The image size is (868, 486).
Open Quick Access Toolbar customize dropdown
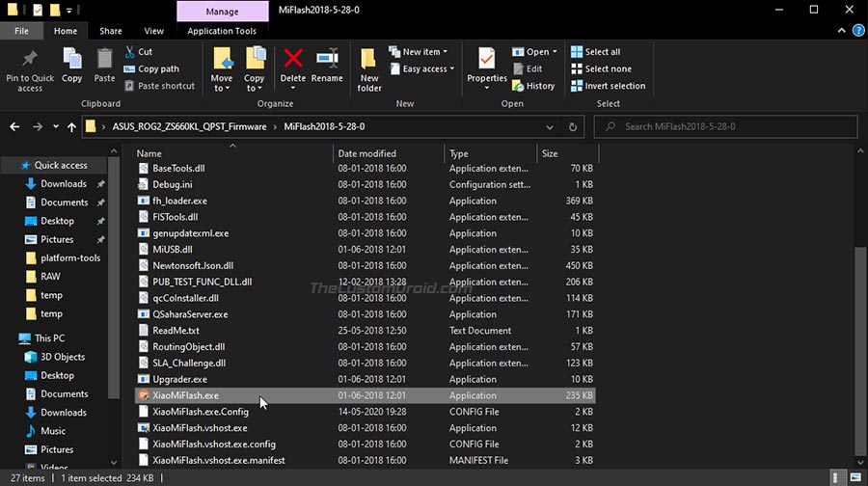69,10
